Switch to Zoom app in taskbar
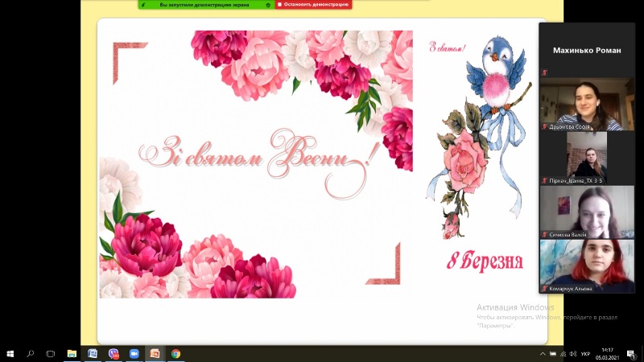The height and width of the screenshot is (362, 644). (x=134, y=353)
